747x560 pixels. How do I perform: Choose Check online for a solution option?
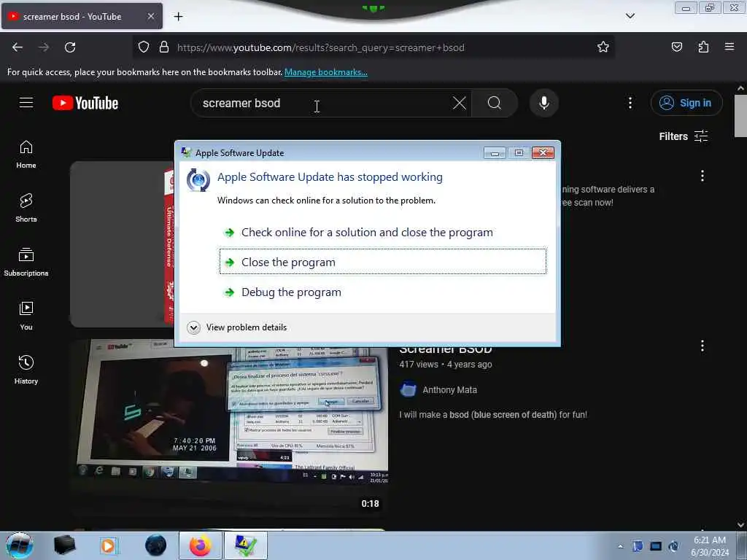click(383, 233)
